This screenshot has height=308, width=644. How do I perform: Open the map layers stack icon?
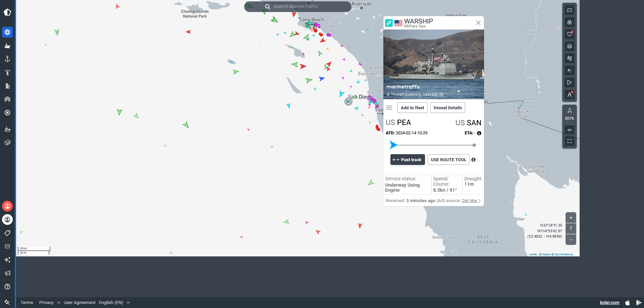coord(570,46)
